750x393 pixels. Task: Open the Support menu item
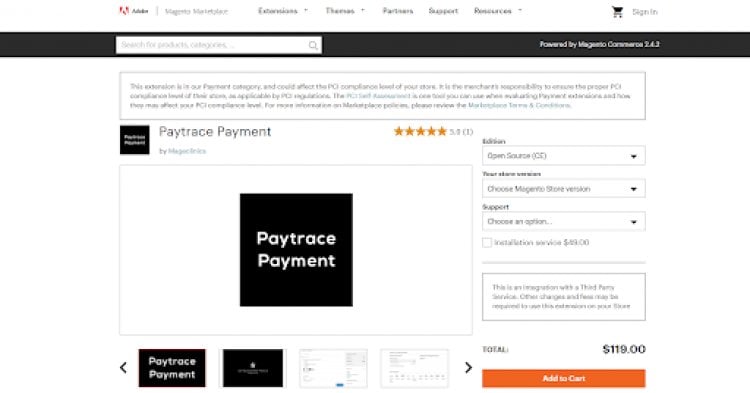[443, 11]
